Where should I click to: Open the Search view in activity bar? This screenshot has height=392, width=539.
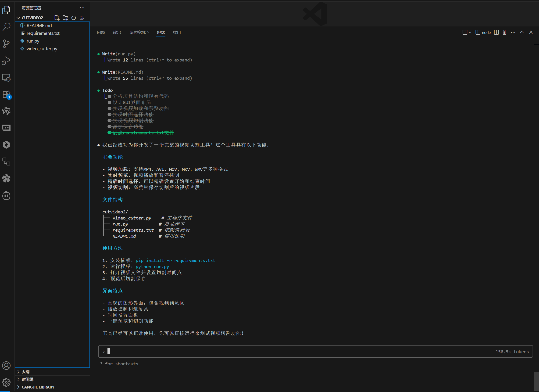(6, 27)
